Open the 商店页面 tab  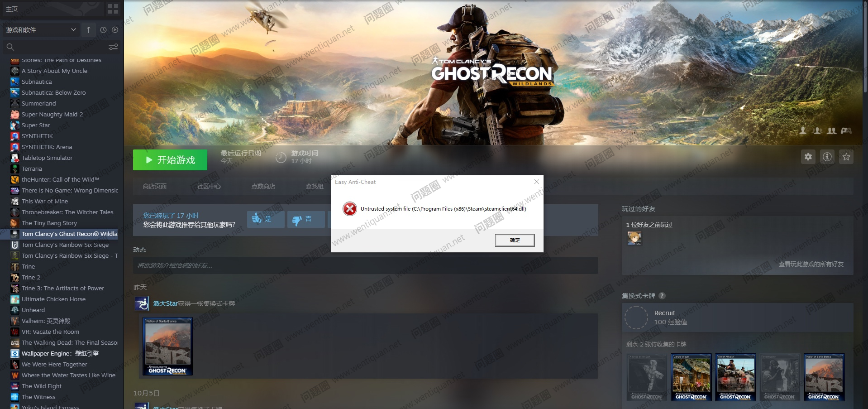point(155,186)
